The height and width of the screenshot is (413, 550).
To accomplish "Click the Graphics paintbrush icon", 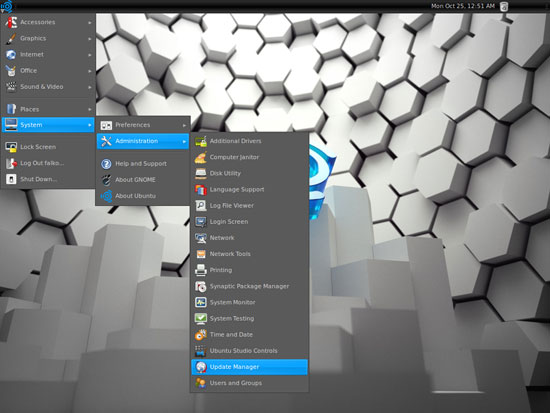I will coord(11,38).
